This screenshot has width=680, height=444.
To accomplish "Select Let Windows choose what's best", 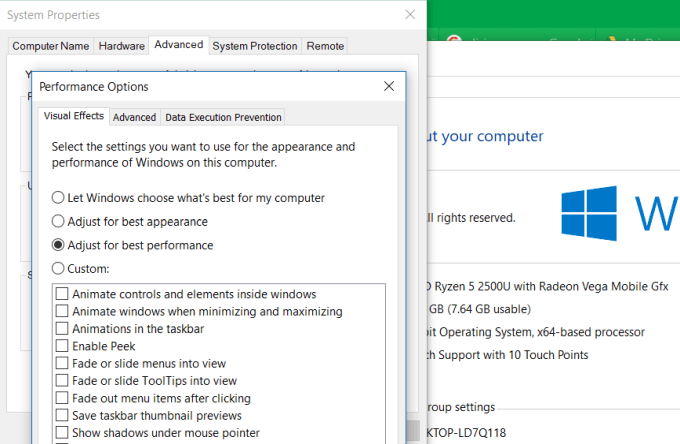I will (59, 198).
